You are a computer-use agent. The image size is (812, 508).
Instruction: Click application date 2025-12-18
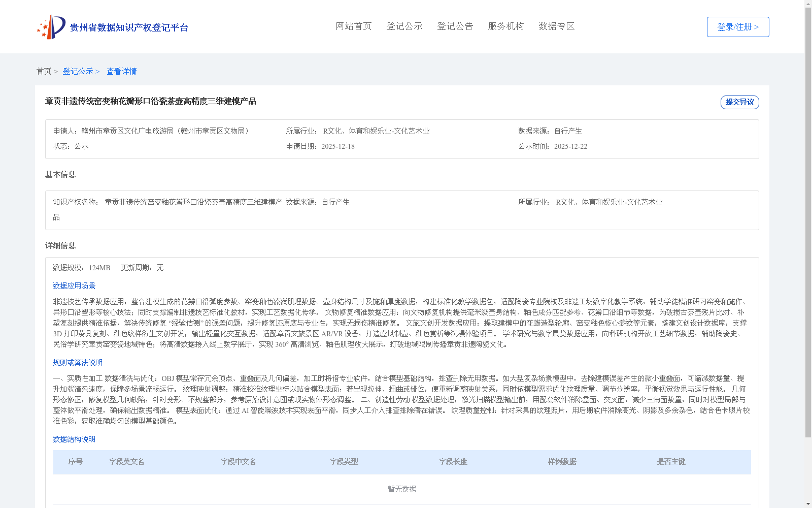click(x=338, y=146)
